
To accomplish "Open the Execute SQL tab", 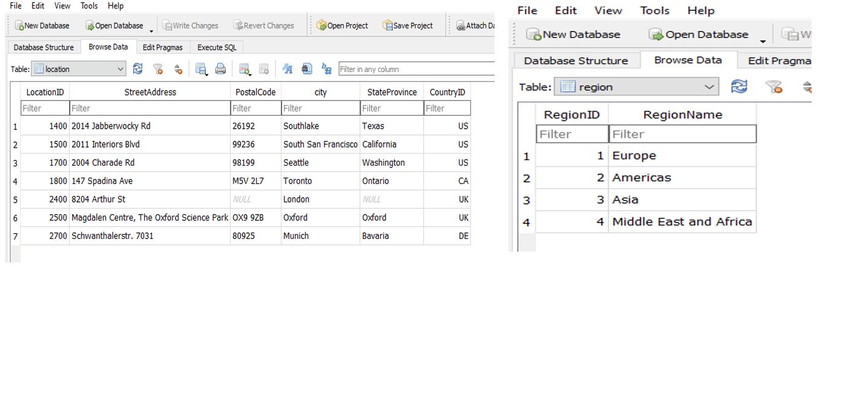I will pos(216,47).
